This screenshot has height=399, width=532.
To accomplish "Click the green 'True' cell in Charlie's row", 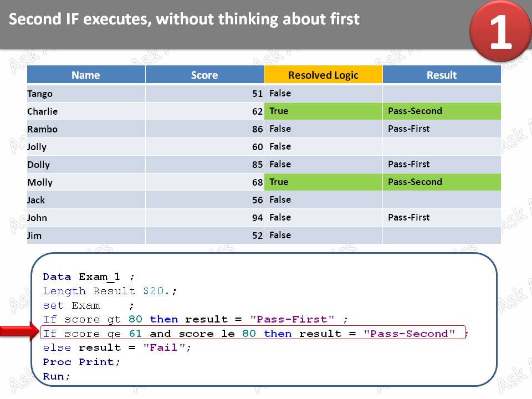I will click(323, 111).
